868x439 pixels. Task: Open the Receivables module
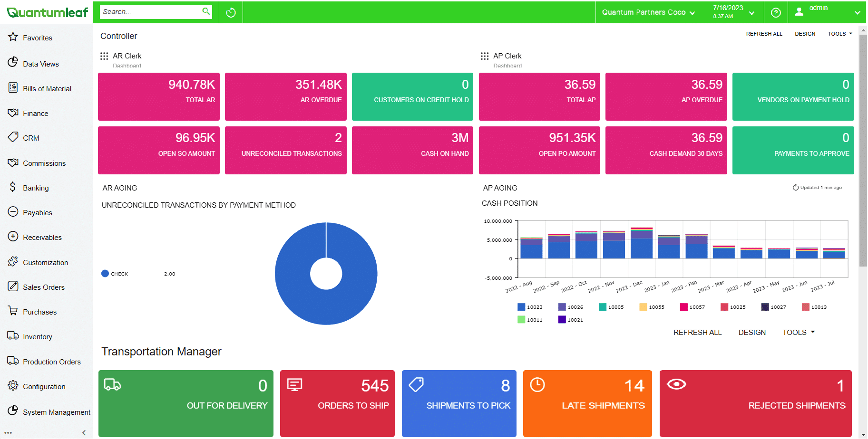(35, 237)
